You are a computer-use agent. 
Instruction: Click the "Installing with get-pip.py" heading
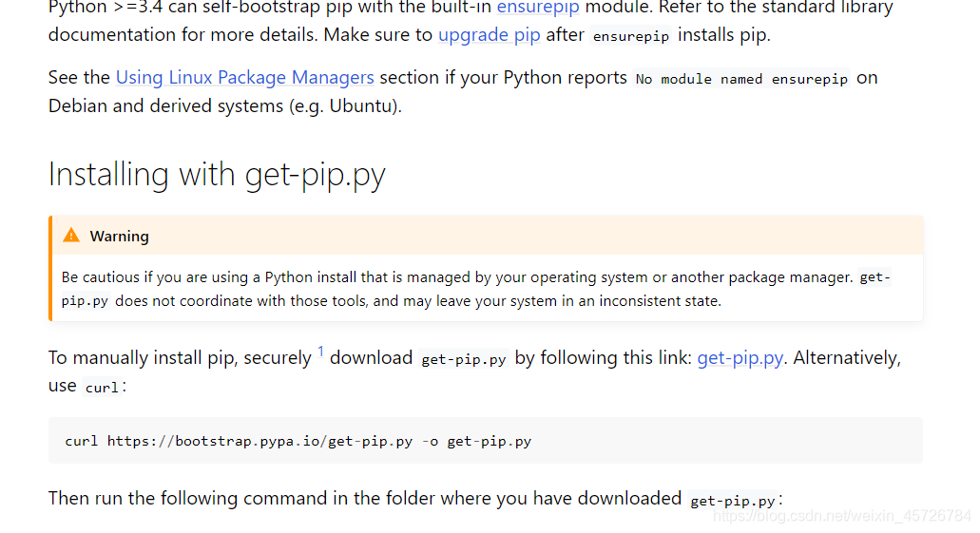pyautogui.click(x=217, y=176)
